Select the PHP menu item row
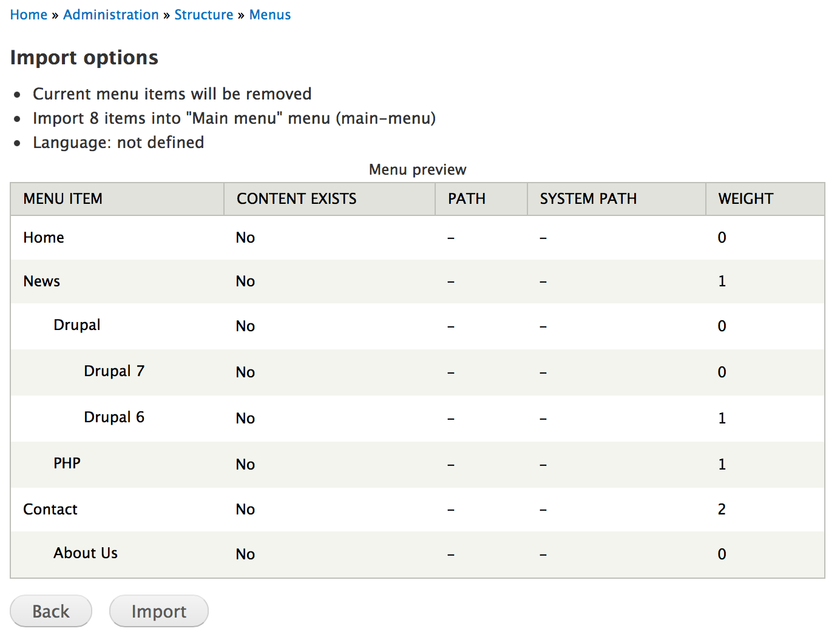The width and height of the screenshot is (840, 637). (67, 463)
